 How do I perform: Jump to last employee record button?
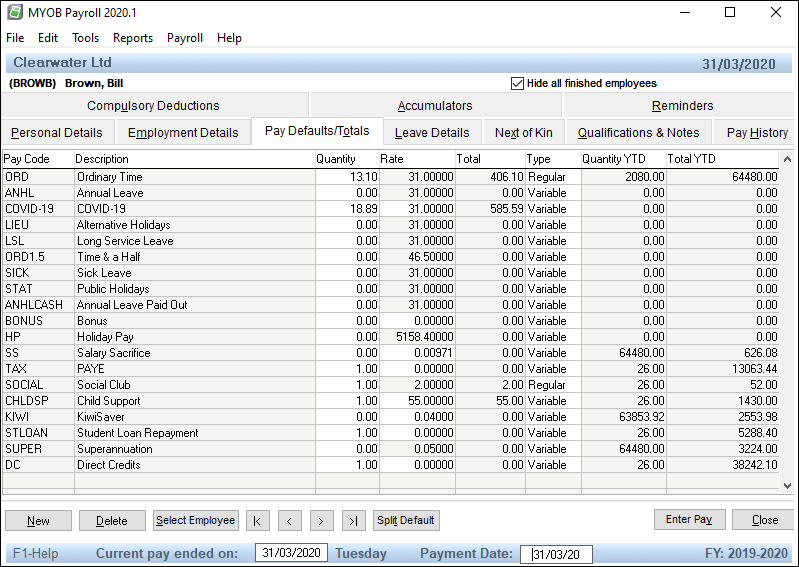353,520
